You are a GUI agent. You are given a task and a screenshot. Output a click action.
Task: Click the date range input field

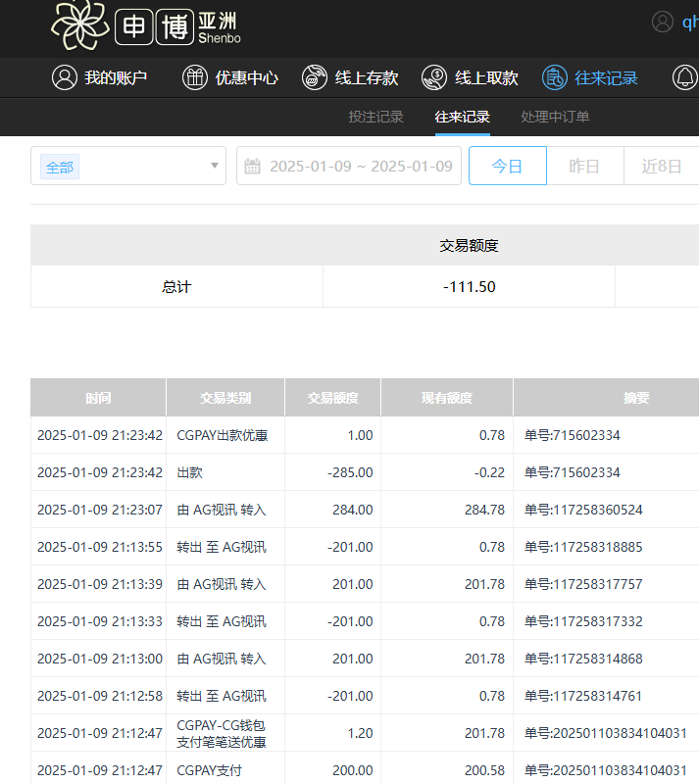(x=360, y=166)
